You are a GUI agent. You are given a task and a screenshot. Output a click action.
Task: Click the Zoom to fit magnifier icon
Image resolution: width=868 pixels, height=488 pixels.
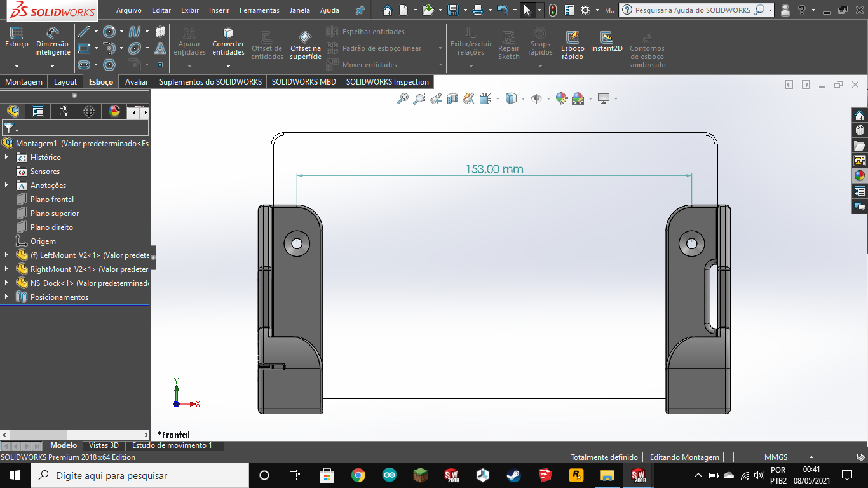402,98
